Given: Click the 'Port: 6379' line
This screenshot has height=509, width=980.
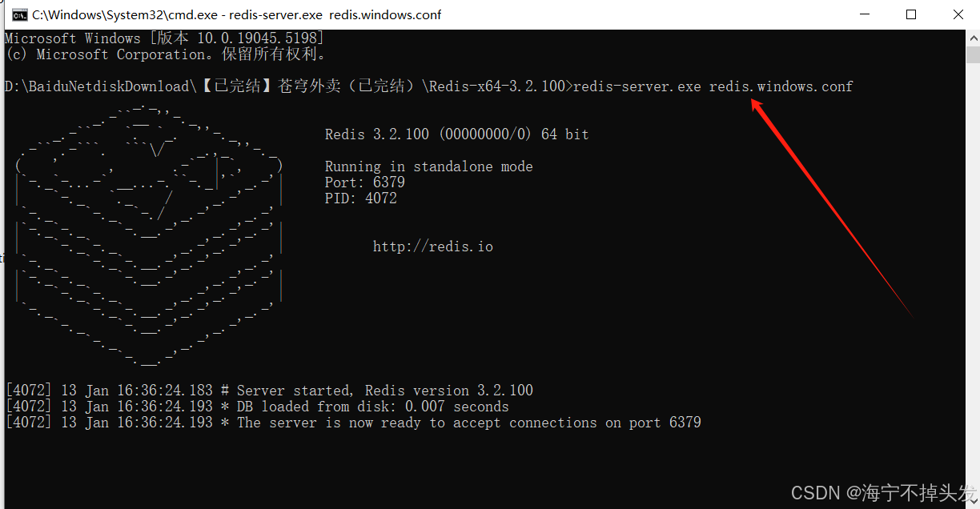Looking at the screenshot, I should (365, 182).
